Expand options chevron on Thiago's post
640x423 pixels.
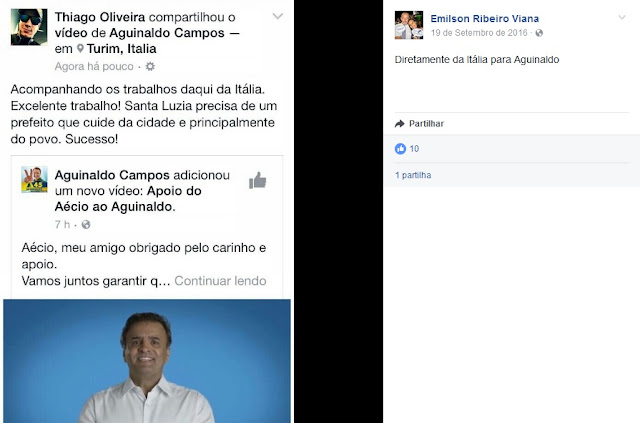tap(278, 16)
